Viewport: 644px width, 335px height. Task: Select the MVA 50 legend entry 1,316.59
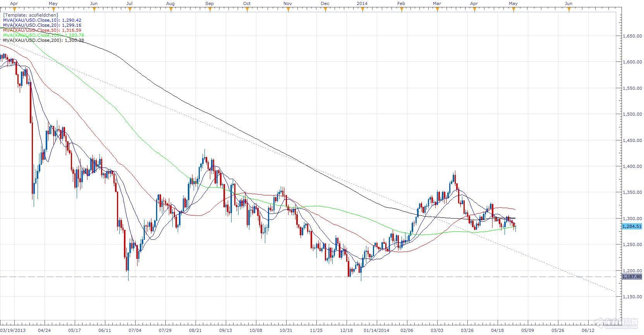[42, 30]
